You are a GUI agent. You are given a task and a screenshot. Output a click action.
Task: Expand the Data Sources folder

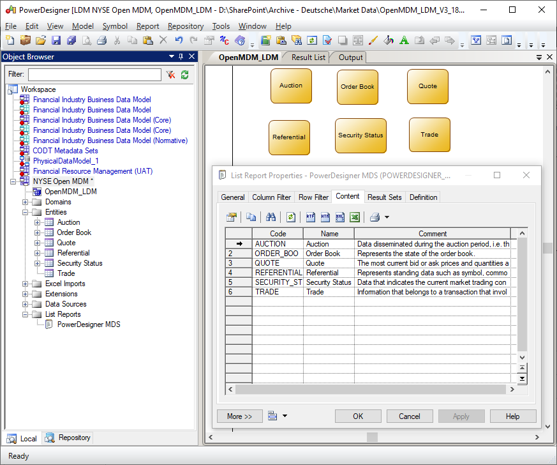(x=25, y=304)
